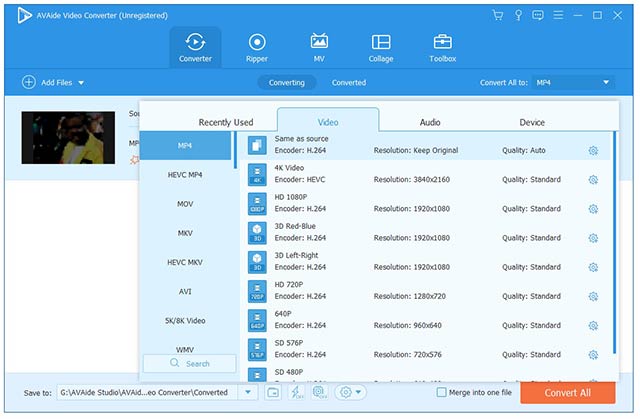Click the Add Files plus icon
Screen dimensions: 640x419
click(x=29, y=82)
